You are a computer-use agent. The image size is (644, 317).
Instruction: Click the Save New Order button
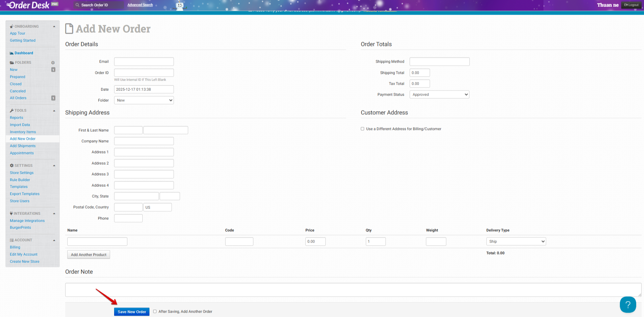131,312
